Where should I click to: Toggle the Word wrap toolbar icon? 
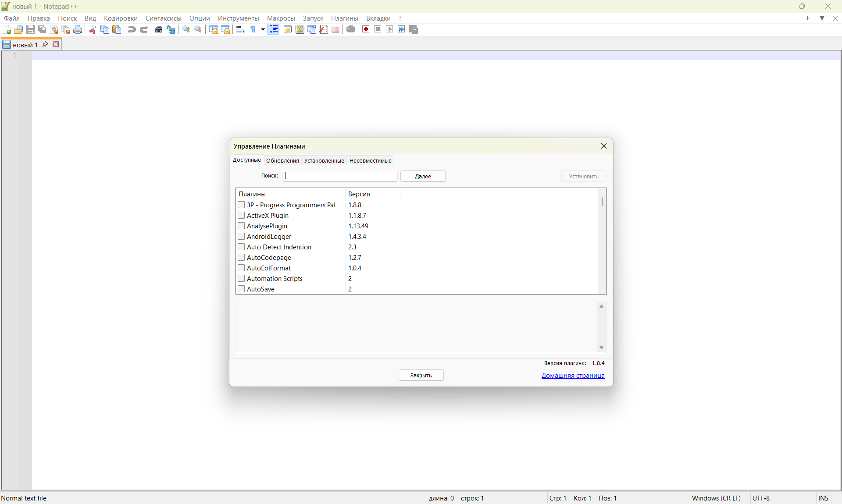point(240,29)
